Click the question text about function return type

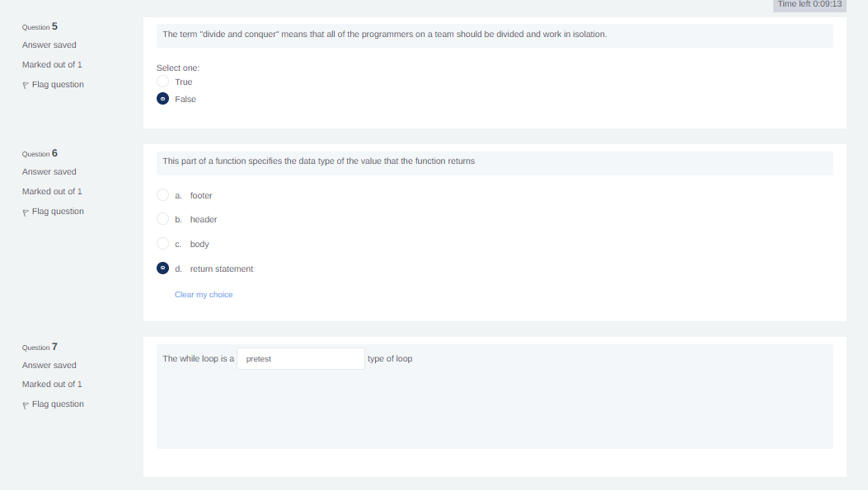click(319, 161)
